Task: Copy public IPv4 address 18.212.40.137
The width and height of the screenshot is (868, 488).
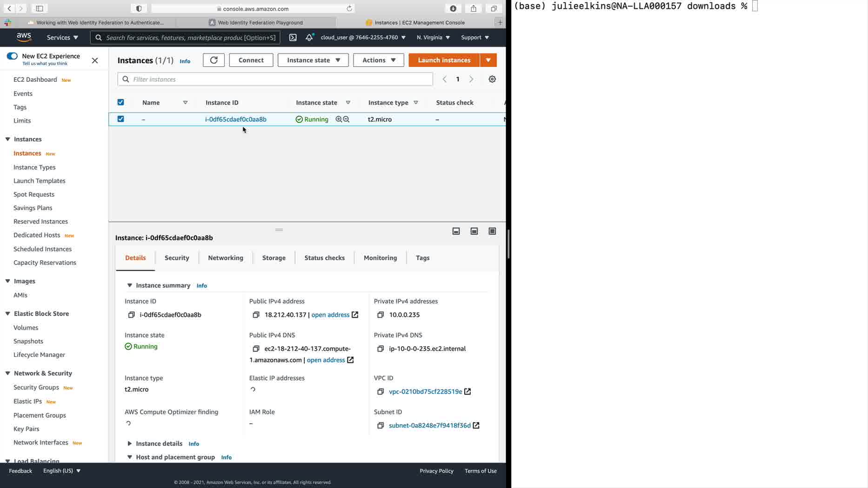Action: click(x=256, y=315)
